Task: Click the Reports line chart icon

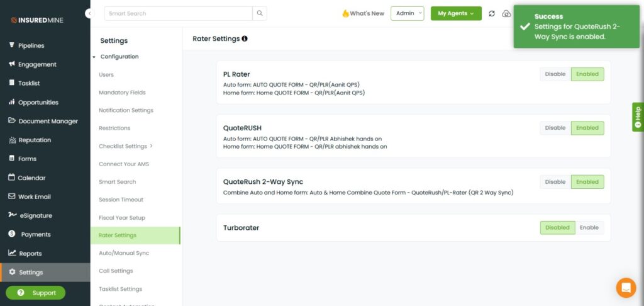Action: (x=12, y=252)
